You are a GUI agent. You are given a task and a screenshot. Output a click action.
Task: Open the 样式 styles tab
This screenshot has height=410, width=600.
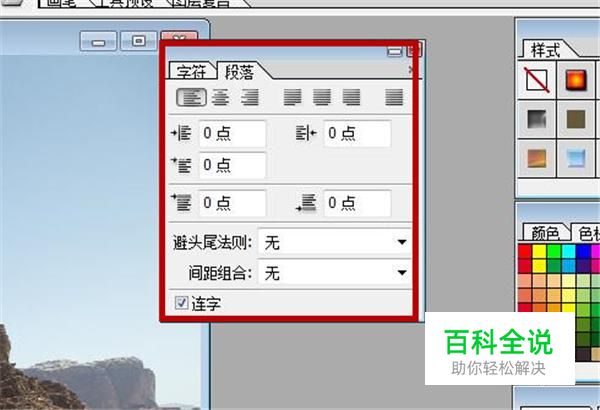tap(545, 50)
